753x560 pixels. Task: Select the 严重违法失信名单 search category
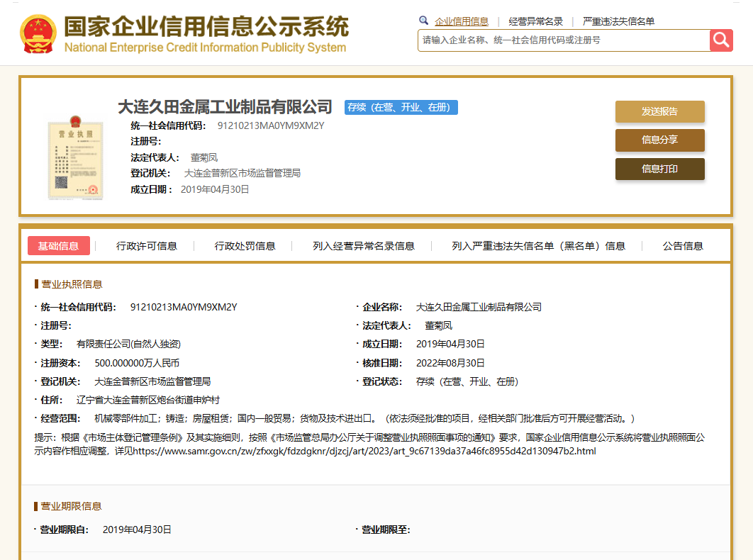click(618, 21)
